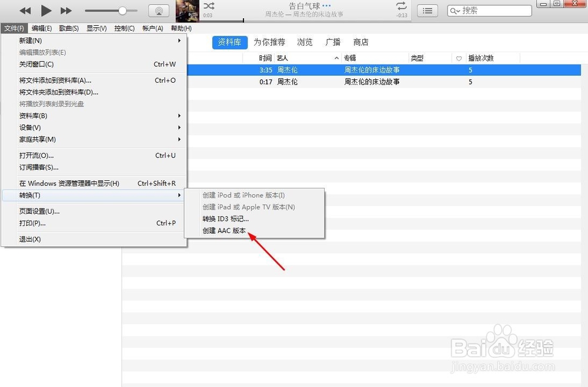Viewport: 588px width, 387px height.
Task: Click the play button
Action: (x=46, y=11)
